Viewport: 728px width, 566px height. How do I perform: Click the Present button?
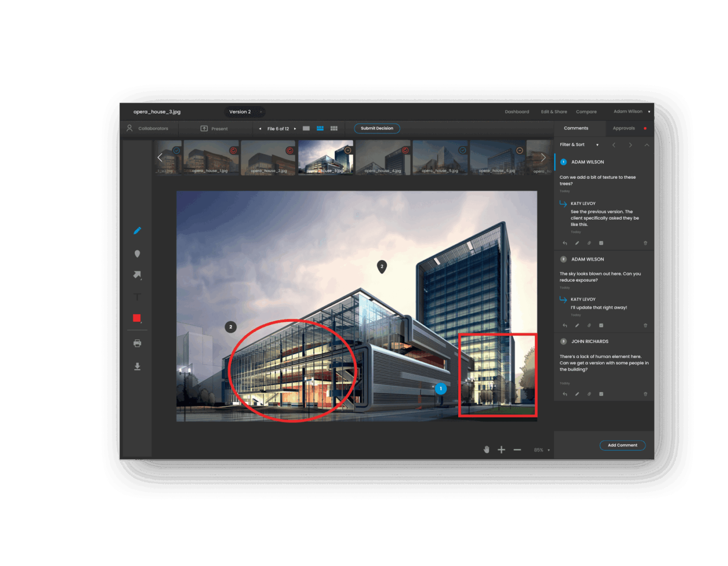(214, 128)
